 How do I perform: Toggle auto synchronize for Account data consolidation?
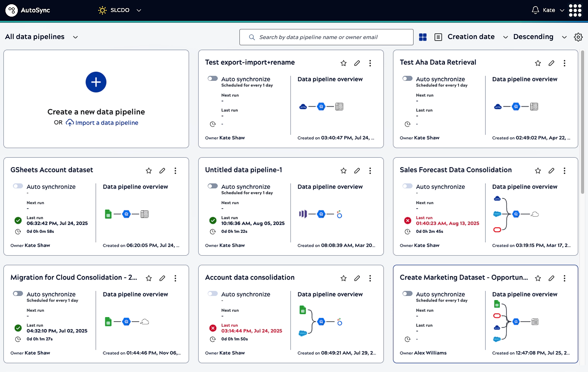pos(213,294)
